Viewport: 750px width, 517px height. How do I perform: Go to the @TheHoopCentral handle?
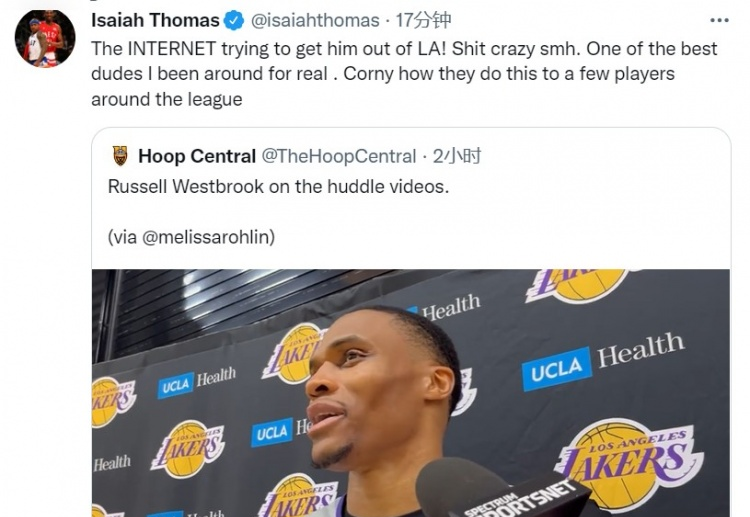(339, 156)
